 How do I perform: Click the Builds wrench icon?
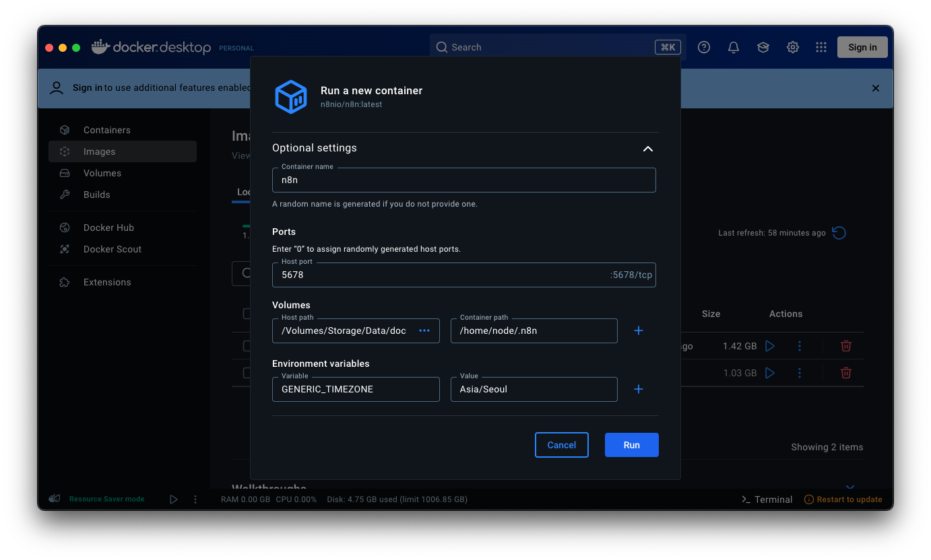(65, 195)
